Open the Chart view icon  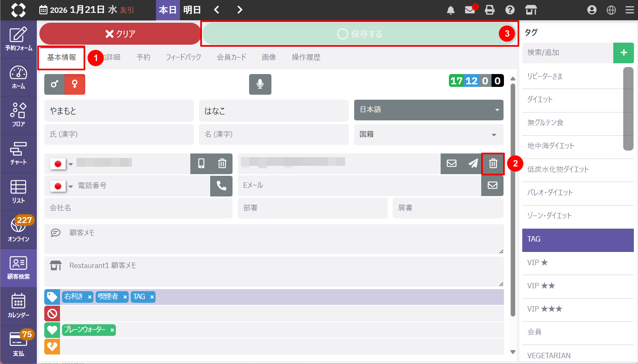18,153
